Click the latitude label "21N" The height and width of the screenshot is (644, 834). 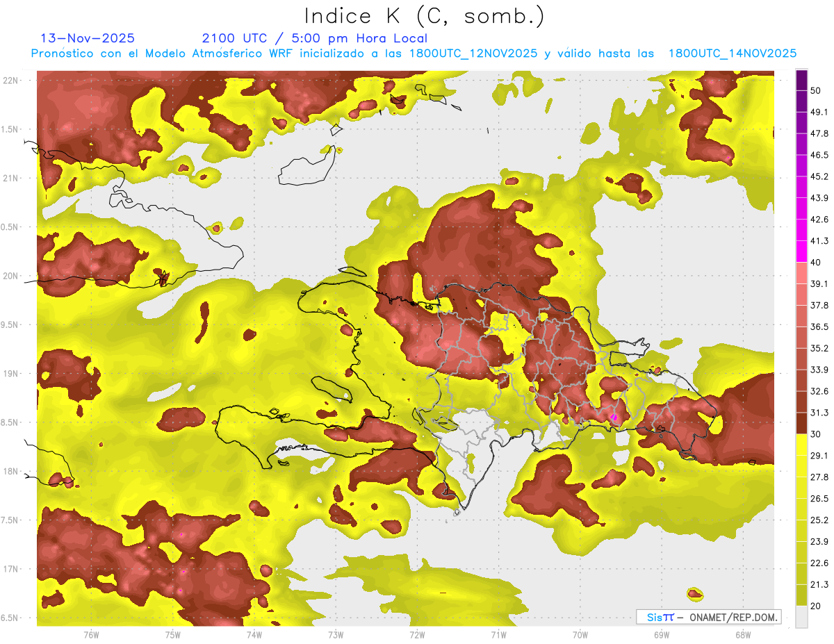coord(10,179)
